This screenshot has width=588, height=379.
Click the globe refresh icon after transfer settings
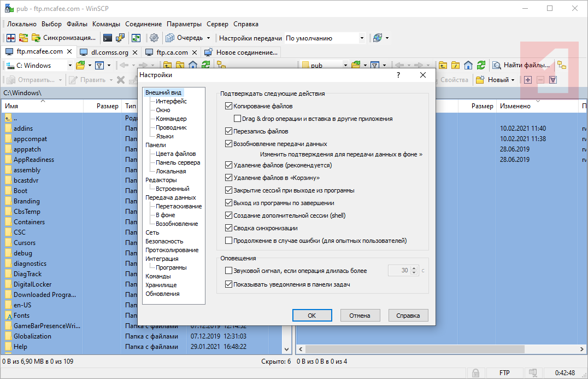point(378,38)
